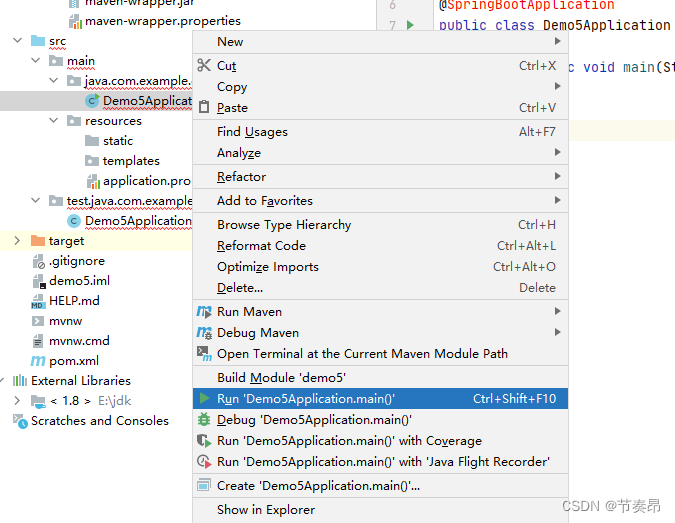Click the Create run configuration icon
The image size is (675, 523).
204,486
